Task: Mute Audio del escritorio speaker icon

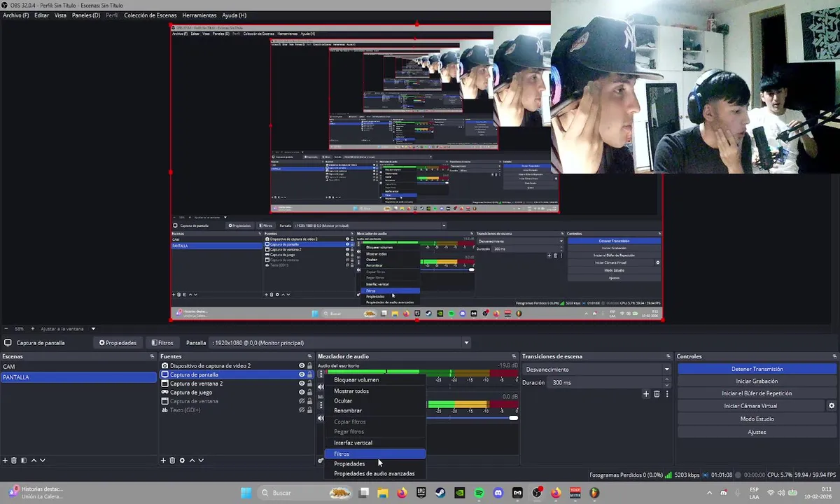Action: click(x=321, y=386)
